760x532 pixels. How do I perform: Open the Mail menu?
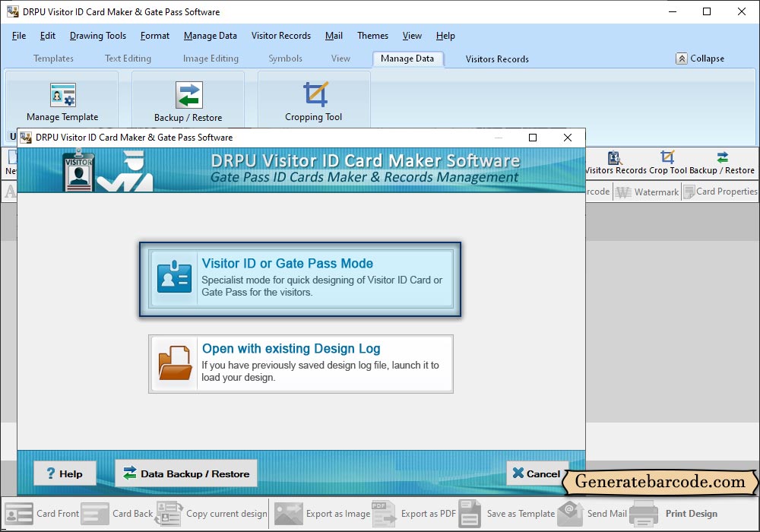[x=334, y=36]
